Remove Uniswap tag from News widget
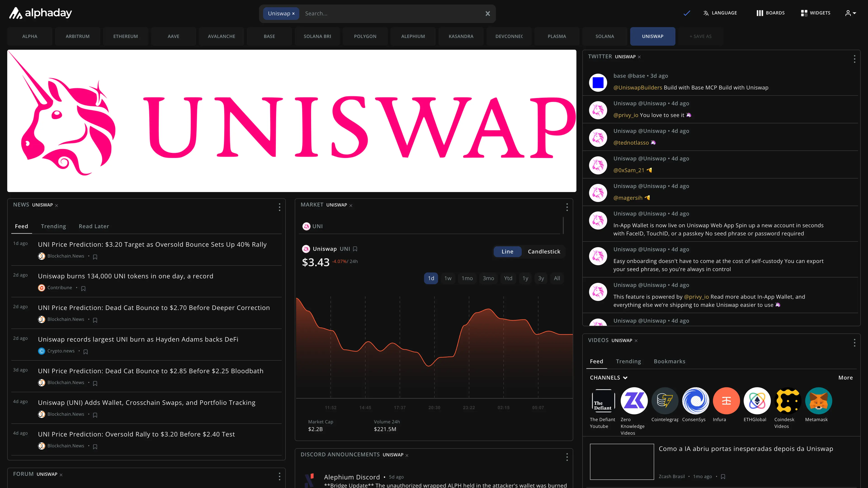Viewport: 868px width, 488px height. click(57, 205)
